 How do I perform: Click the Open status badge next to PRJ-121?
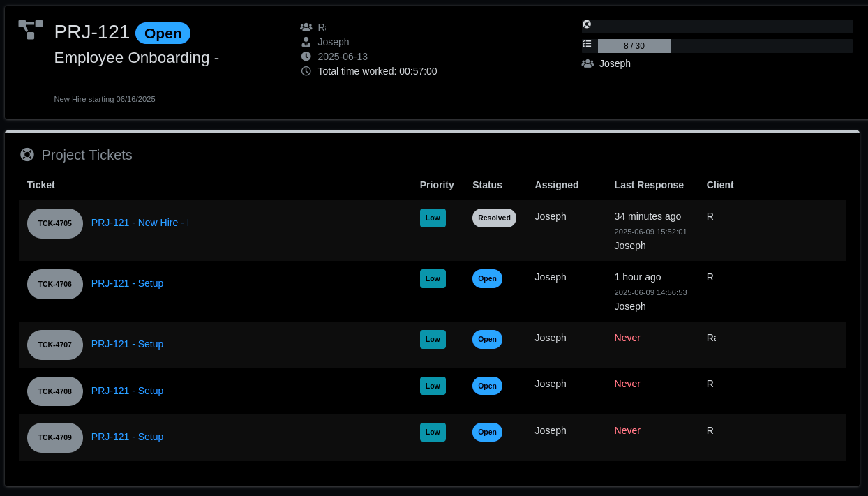pos(163,33)
